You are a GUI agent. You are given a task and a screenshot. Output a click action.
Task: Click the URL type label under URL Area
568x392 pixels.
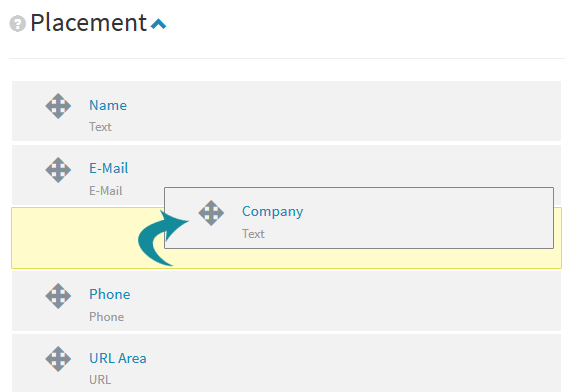point(100,380)
